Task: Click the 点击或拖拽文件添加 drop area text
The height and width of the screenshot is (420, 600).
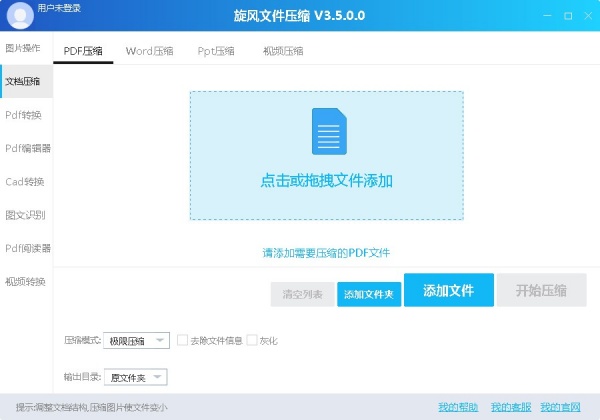Action: pyautogui.click(x=327, y=181)
